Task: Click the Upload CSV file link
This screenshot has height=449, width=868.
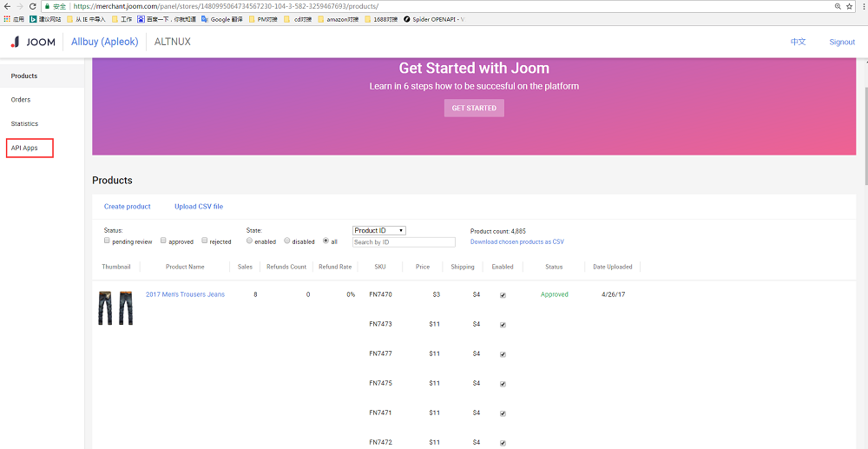Action: (x=199, y=207)
